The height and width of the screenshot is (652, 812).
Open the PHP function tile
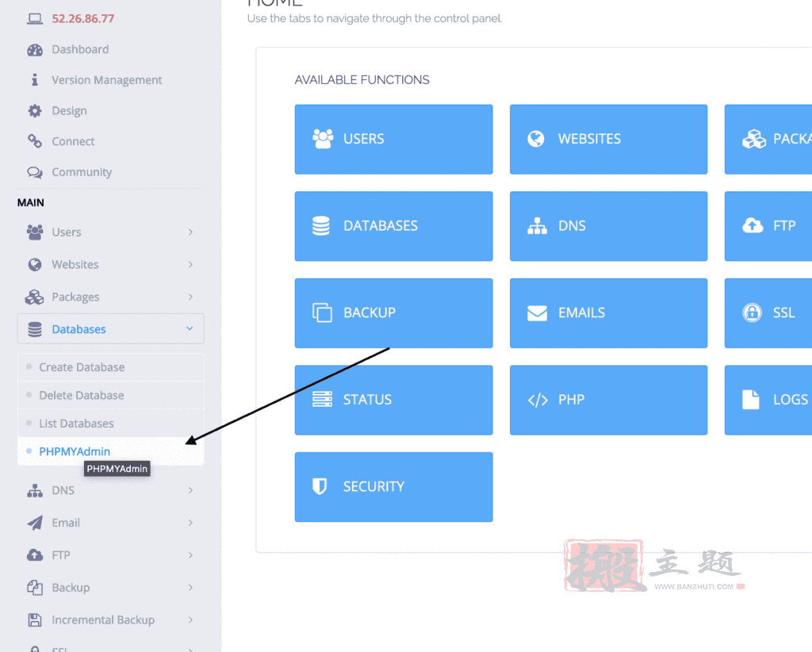(608, 401)
